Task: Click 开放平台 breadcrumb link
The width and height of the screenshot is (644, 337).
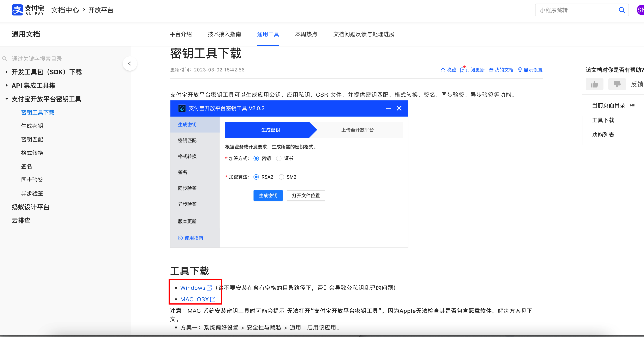Action: (101, 10)
